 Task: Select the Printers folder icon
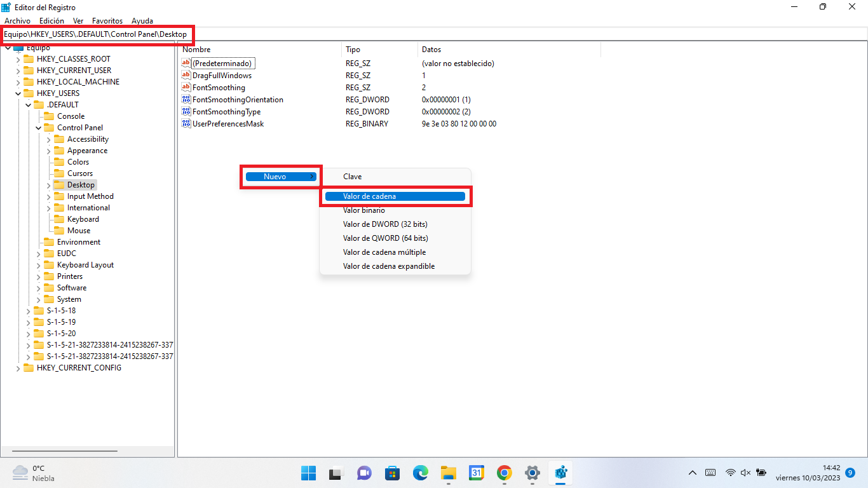pos(49,276)
